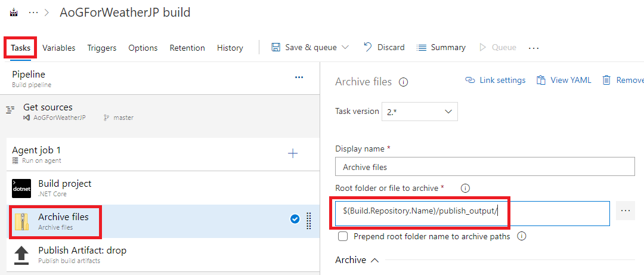
Task: Open the Task version dropdown
Action: pyautogui.click(x=419, y=112)
